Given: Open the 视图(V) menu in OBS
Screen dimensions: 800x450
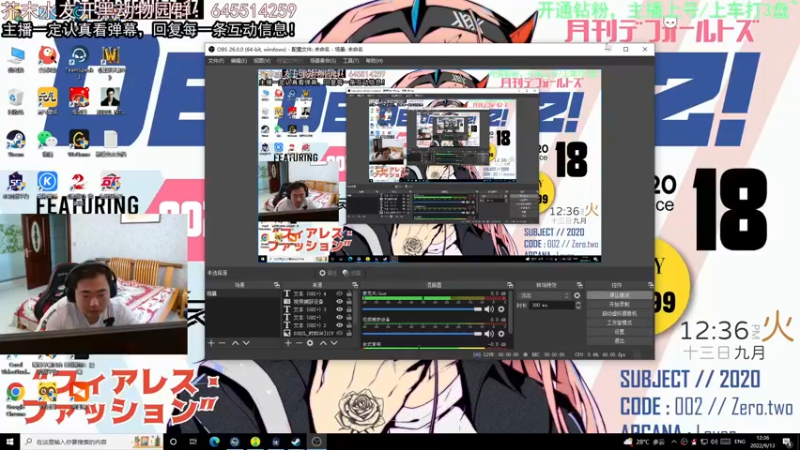Looking at the screenshot, I should pos(261,61).
